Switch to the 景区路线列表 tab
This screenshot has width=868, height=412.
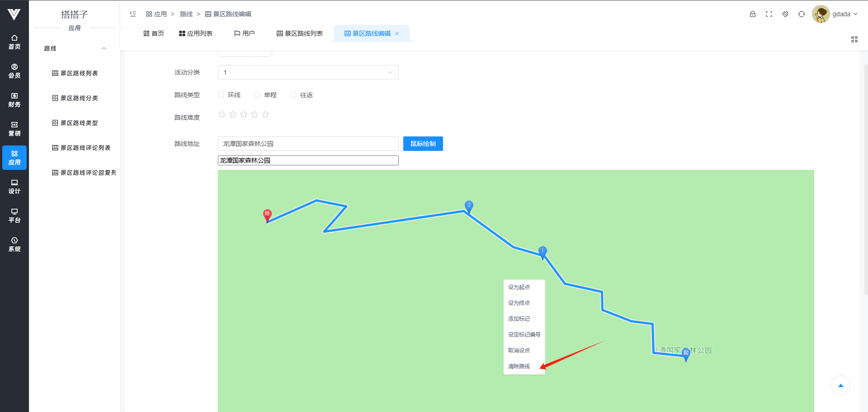300,33
